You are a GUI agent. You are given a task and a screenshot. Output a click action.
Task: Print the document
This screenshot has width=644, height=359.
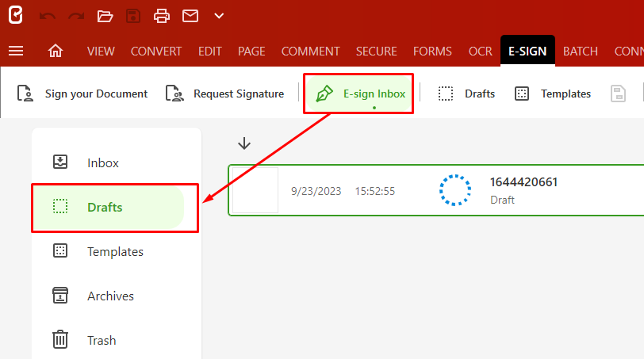(162, 16)
